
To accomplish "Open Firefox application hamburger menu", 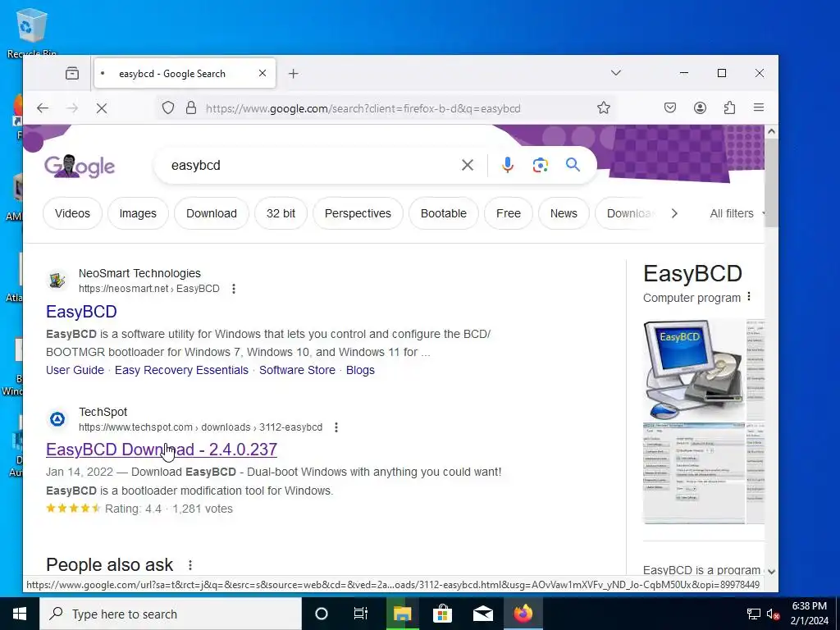I will [x=759, y=107].
